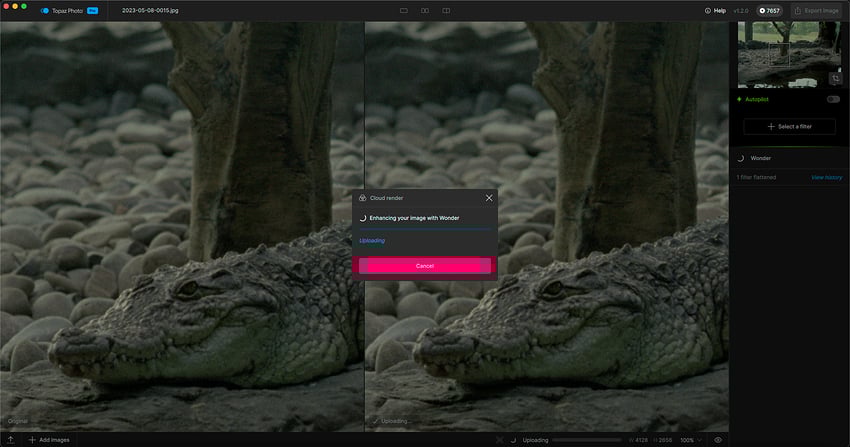Click the 7657 credits badge
850x447 pixels.
[769, 10]
